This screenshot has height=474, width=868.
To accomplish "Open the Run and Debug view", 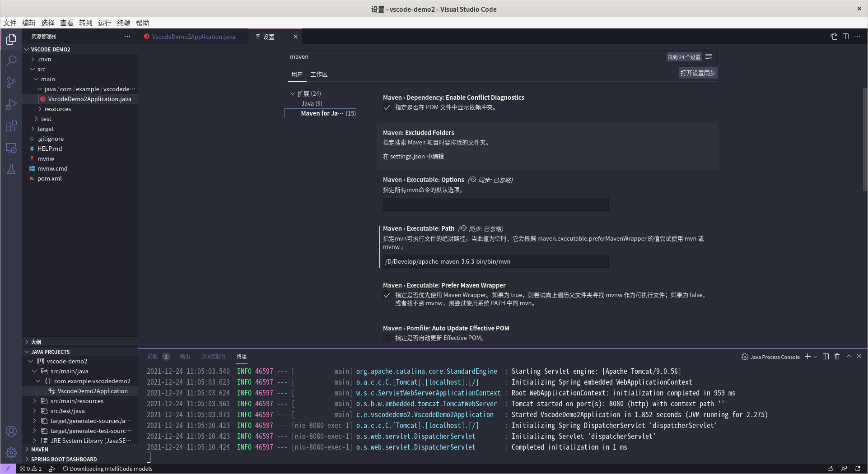I will (11, 104).
